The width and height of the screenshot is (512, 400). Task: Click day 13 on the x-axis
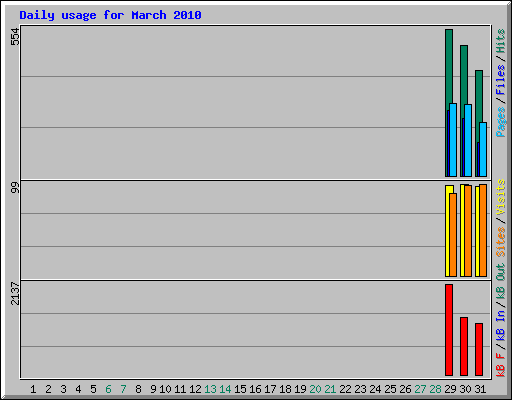(x=210, y=389)
